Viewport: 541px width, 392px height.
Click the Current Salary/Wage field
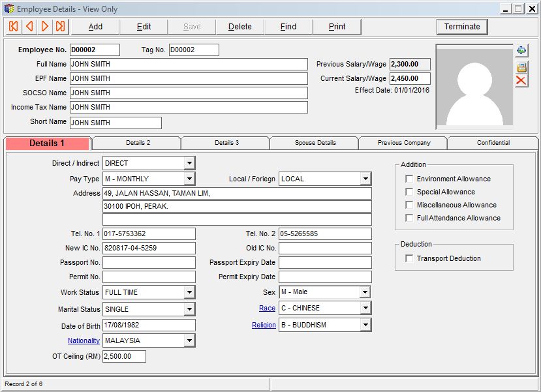[x=410, y=78]
